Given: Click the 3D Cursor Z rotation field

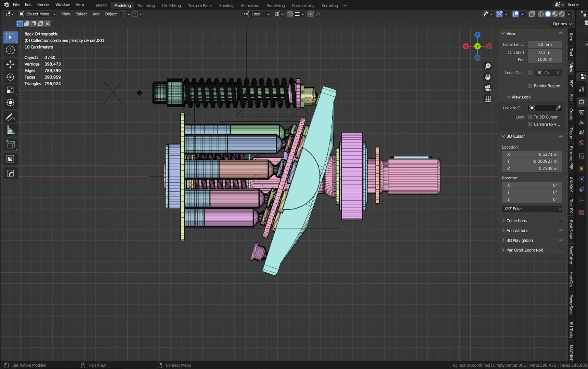Looking at the screenshot, I should 532,199.
